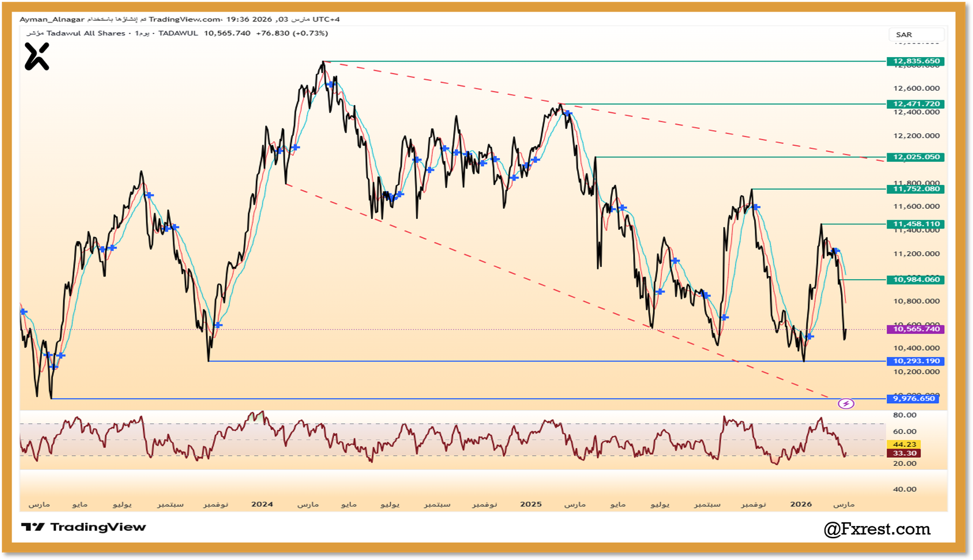The height and width of the screenshot is (560, 973).
Task: Select the 12,835.650 price label
Action: [x=916, y=61]
